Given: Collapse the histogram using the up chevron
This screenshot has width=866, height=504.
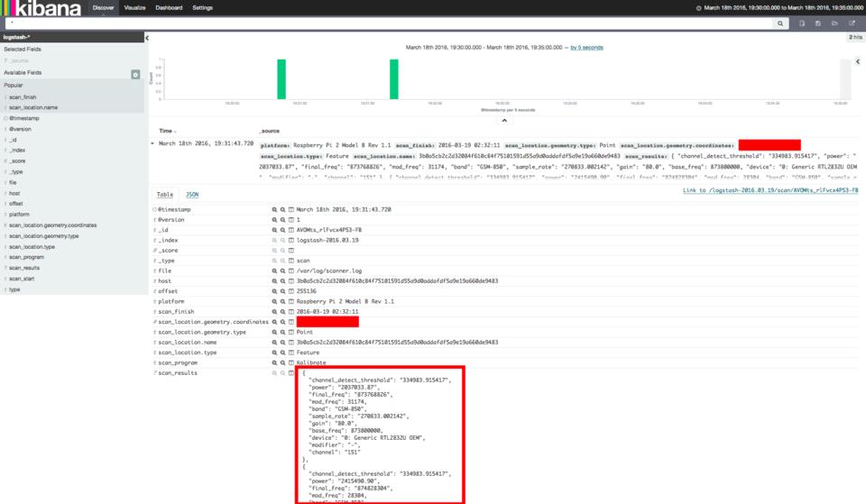Looking at the screenshot, I should 503,120.
